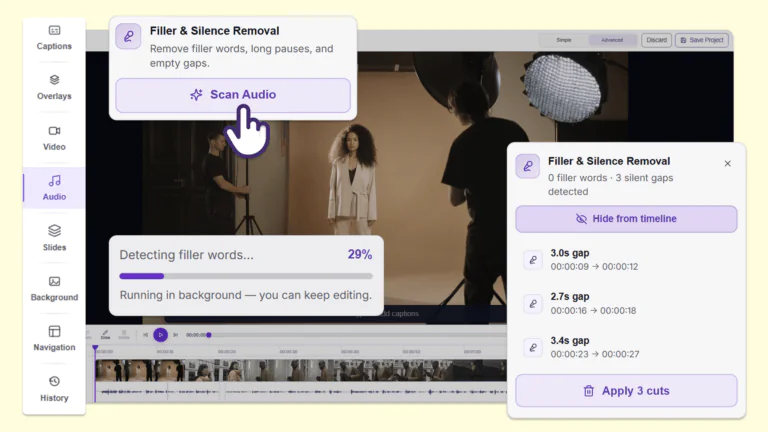Click Hide from timeline button
The height and width of the screenshot is (432, 768).
pos(626,219)
